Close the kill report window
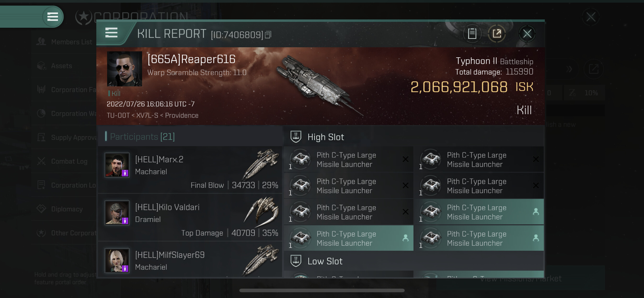The width and height of the screenshot is (644, 298). 527,34
